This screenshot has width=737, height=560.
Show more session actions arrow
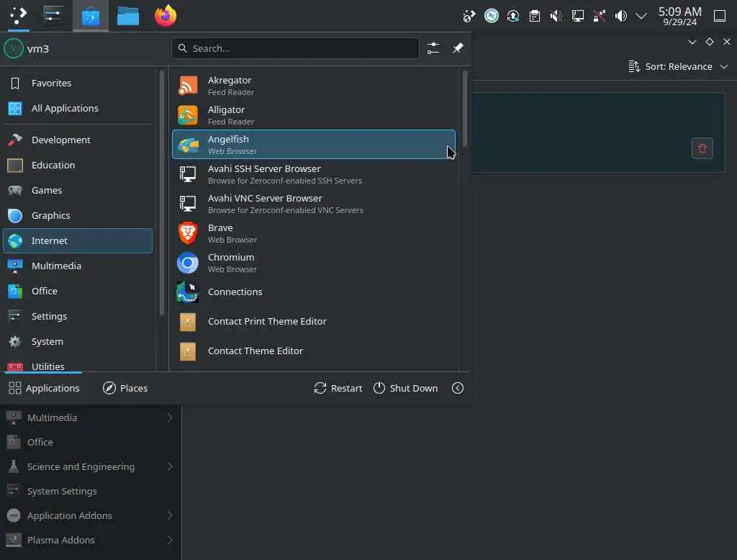[x=458, y=389]
